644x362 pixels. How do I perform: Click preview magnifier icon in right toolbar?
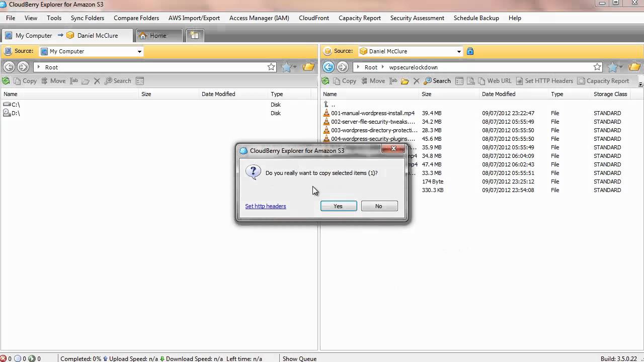coord(471,81)
